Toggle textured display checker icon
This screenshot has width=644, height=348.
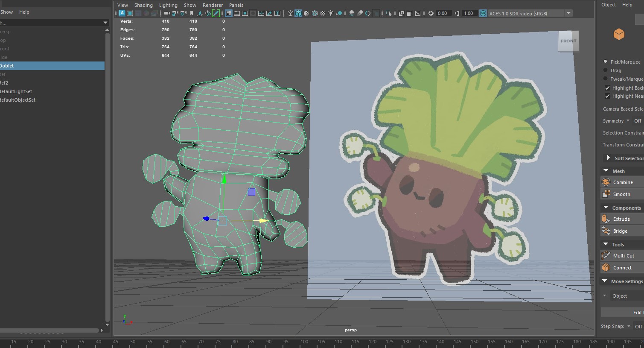coord(323,13)
